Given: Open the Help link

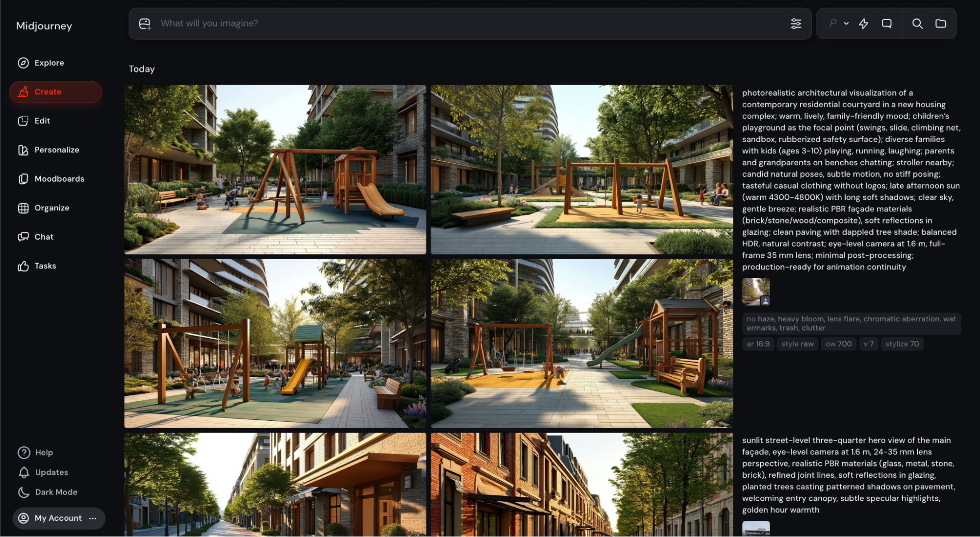Looking at the screenshot, I should click(43, 453).
